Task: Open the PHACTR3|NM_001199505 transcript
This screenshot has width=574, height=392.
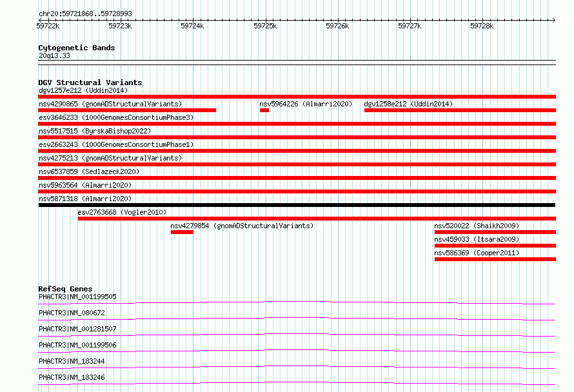Action: 77,297
